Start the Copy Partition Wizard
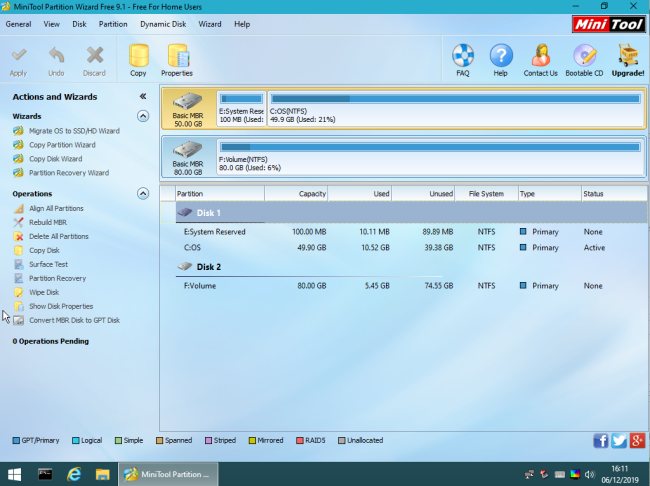This screenshot has height=486, width=650. pos(62,145)
